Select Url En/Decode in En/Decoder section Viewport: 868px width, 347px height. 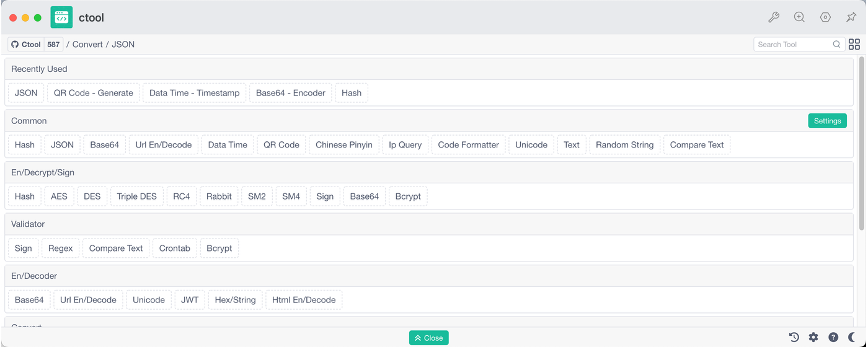point(88,300)
